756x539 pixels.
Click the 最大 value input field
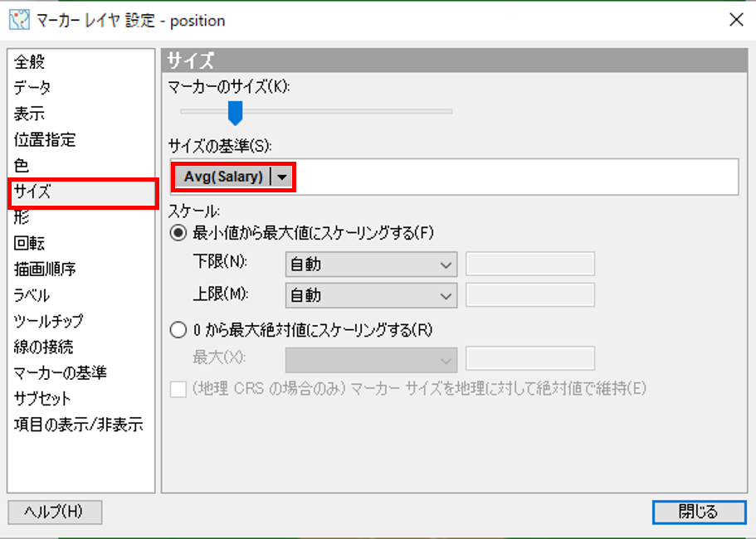click(x=530, y=359)
